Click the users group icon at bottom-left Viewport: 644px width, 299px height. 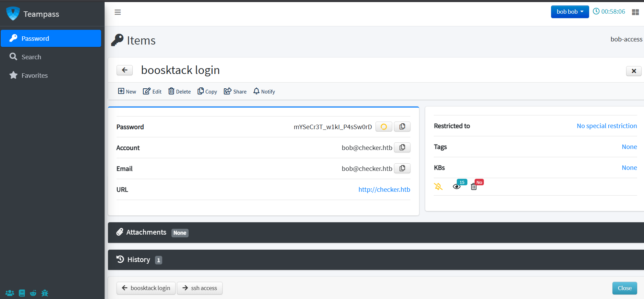click(x=10, y=293)
